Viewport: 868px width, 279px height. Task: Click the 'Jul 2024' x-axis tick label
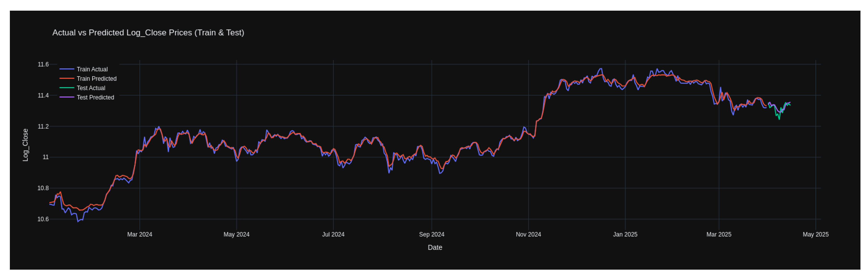pyautogui.click(x=333, y=235)
